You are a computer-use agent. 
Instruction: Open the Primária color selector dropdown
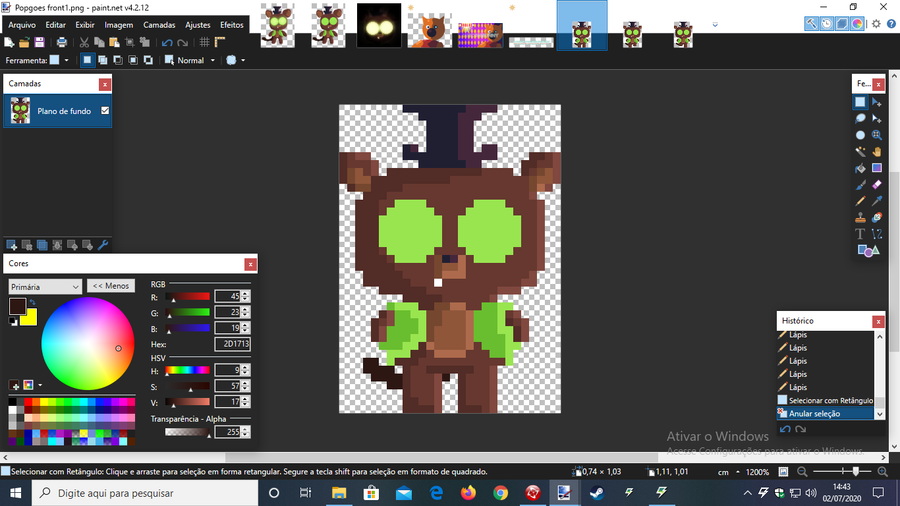45,287
